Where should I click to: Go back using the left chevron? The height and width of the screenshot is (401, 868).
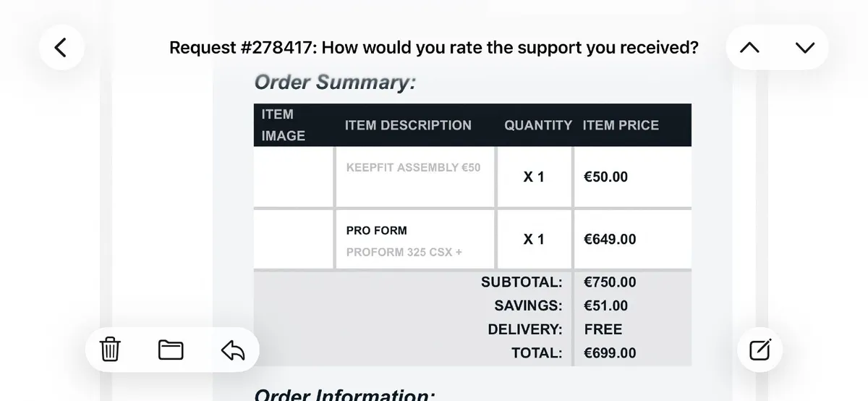(x=61, y=48)
